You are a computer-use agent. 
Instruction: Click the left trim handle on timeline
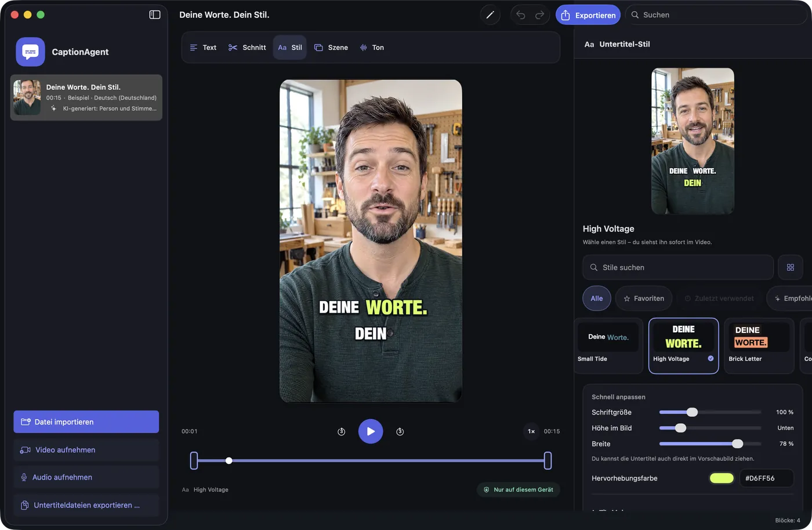point(194,460)
